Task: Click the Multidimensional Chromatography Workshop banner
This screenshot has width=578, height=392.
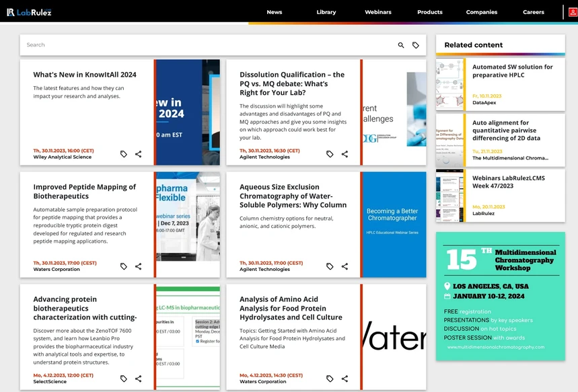Action: tap(501, 296)
